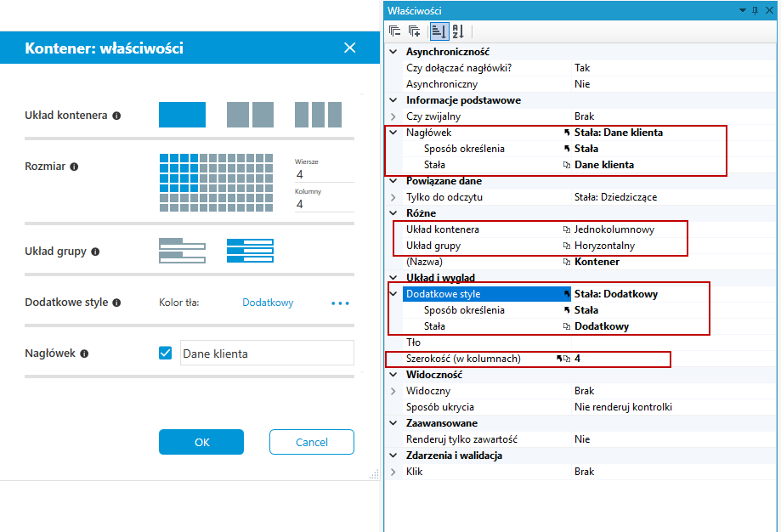Sort properties alphabetically with A-Z icon

(458, 31)
